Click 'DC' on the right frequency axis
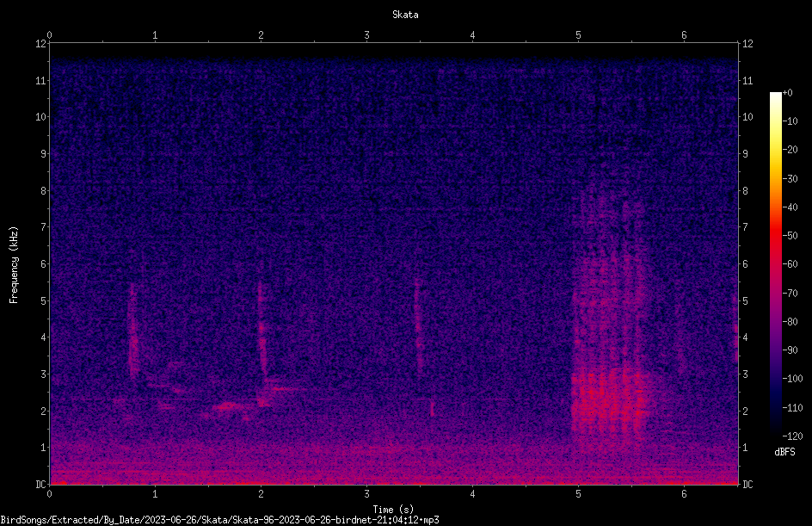 747,485
